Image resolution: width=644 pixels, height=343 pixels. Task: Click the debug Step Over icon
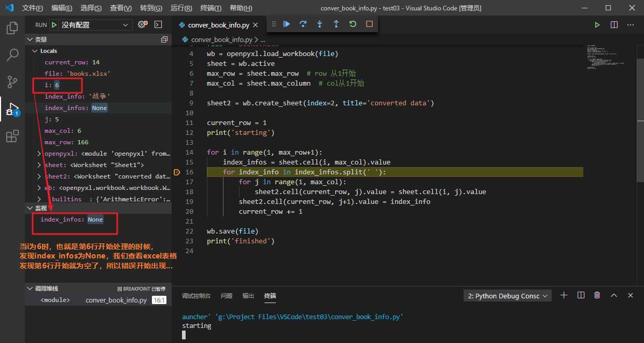tap(303, 24)
